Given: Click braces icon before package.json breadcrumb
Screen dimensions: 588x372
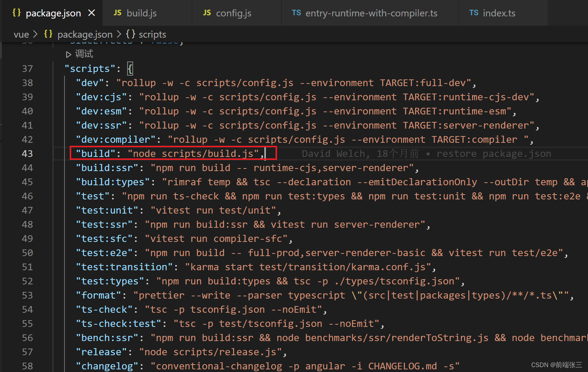Looking at the screenshot, I should click(x=48, y=34).
